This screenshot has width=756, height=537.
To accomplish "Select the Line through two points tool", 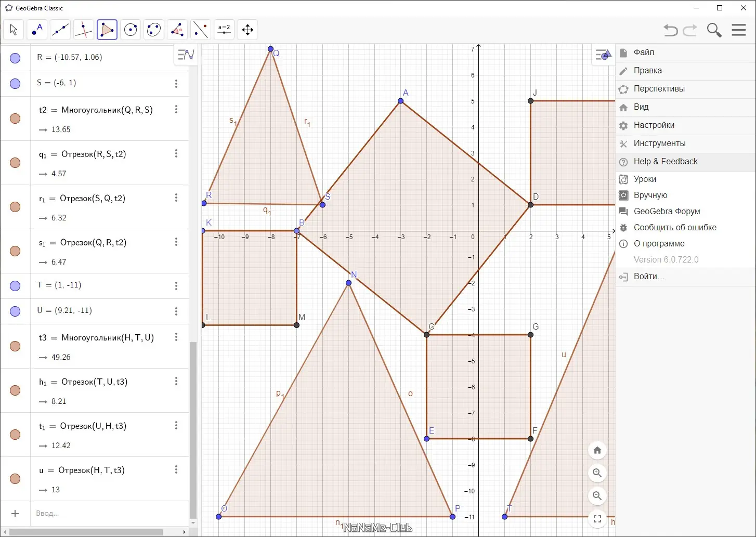I will click(x=60, y=30).
